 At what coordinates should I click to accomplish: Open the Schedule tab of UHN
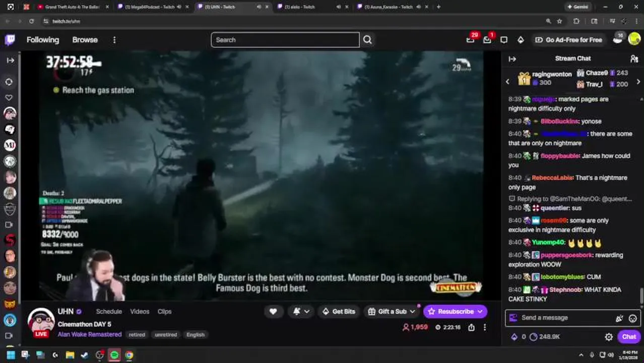tap(109, 312)
